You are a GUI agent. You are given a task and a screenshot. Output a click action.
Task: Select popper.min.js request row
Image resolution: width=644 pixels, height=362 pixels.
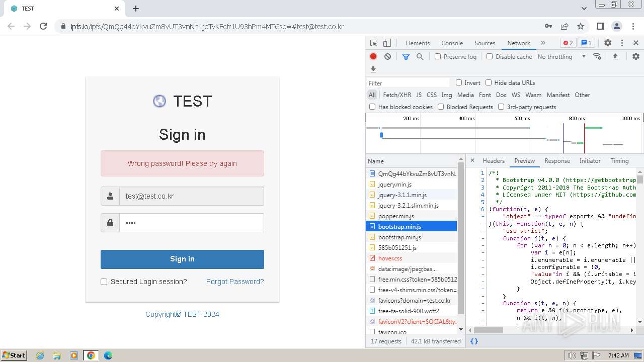(x=412, y=216)
